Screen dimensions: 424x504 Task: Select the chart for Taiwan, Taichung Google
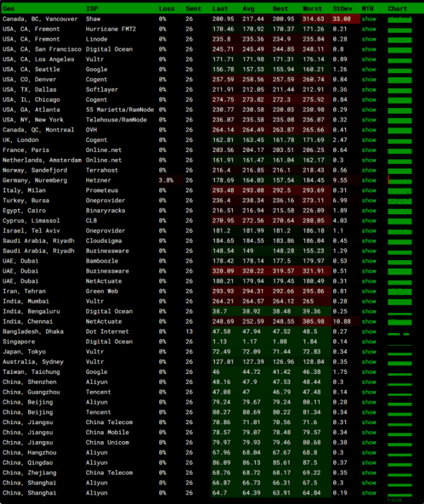coord(399,372)
